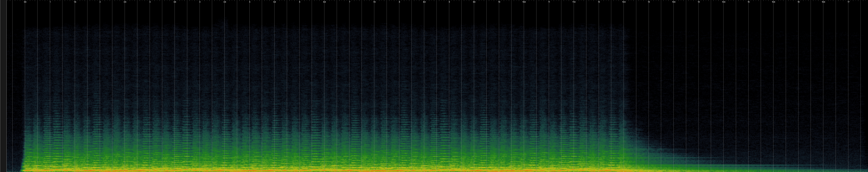868x172 pixels.
Task: Click the 5.5 second ruler mark
Action: pos(275,2)
